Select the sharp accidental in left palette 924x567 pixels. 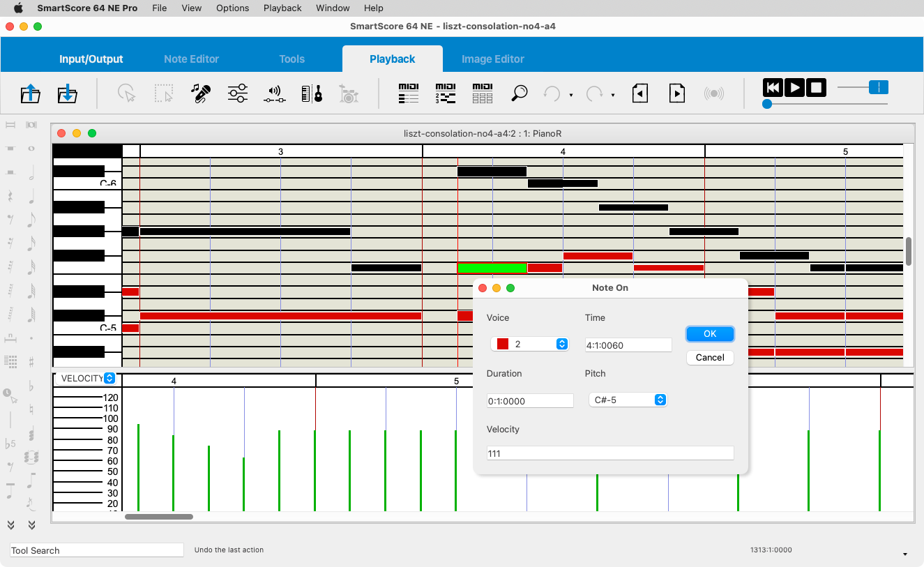coord(31,362)
